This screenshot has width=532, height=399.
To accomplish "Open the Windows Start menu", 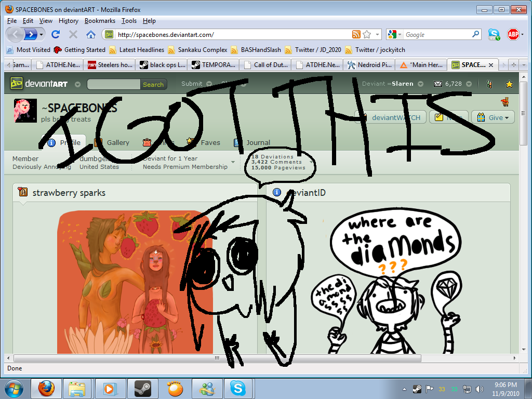I will click(x=14, y=389).
